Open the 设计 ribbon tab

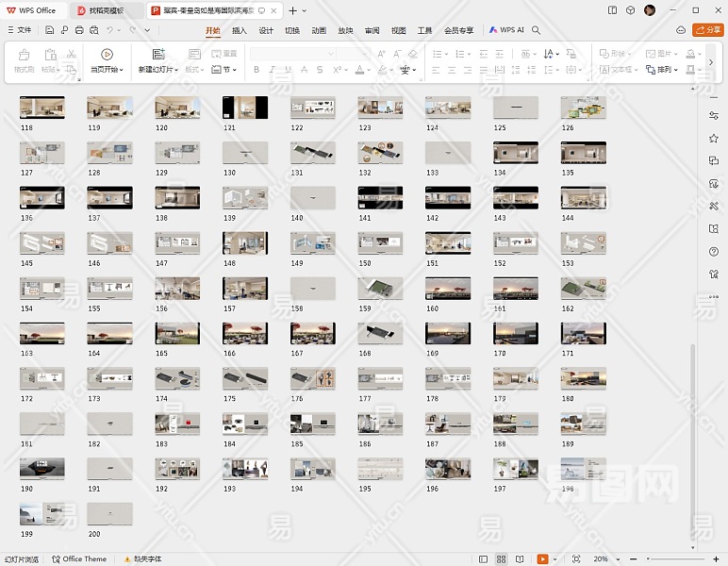click(x=266, y=30)
